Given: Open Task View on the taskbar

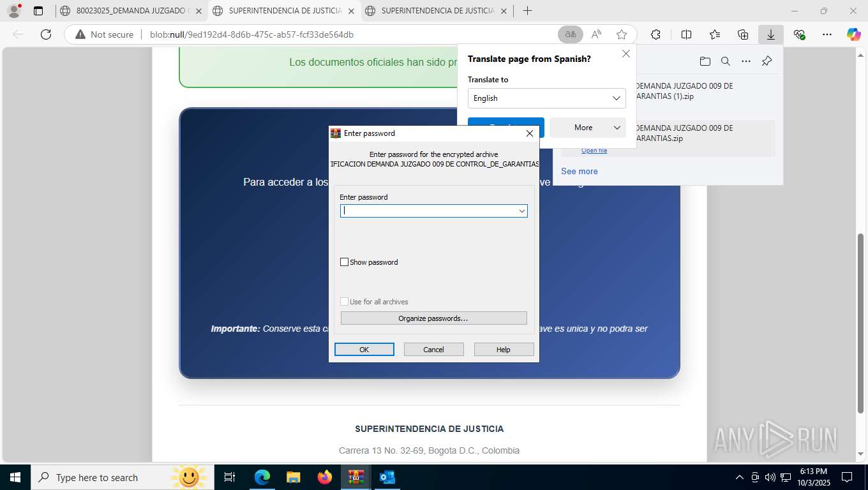Looking at the screenshot, I should tap(230, 477).
